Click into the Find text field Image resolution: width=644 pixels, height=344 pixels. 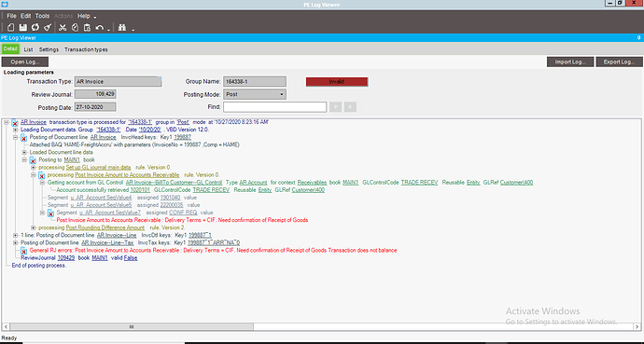tap(274, 107)
